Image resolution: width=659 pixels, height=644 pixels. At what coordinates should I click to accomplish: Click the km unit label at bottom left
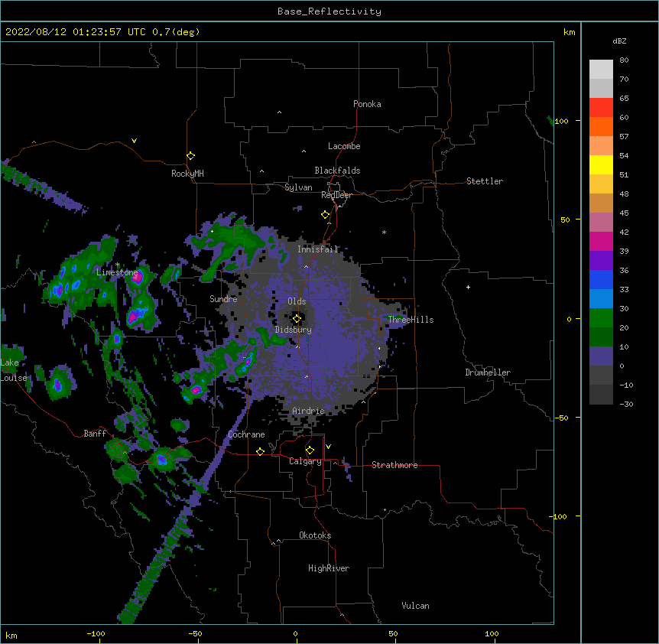click(11, 635)
